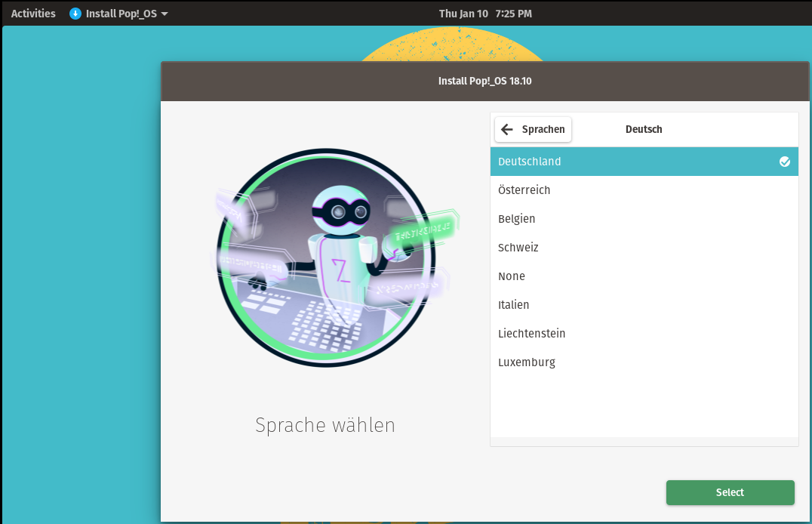Select Deutschland from the region list

point(530,162)
